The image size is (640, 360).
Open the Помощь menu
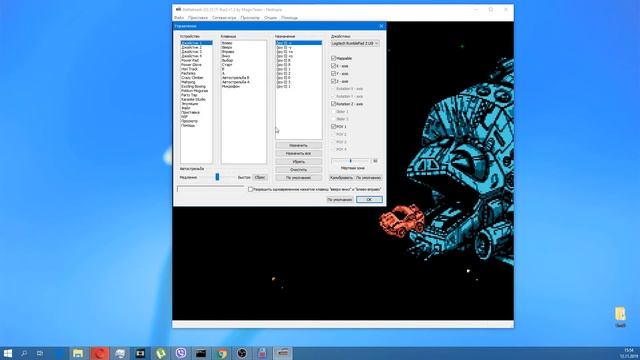pos(289,18)
